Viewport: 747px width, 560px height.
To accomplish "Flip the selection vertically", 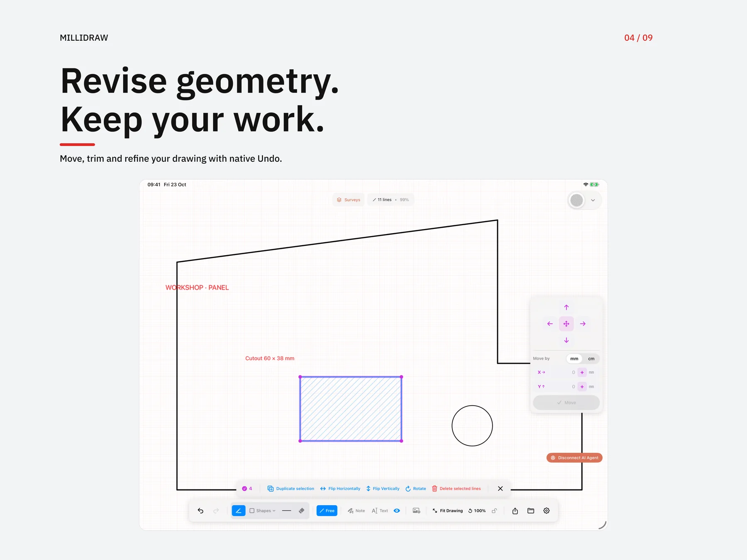I will tap(383, 489).
